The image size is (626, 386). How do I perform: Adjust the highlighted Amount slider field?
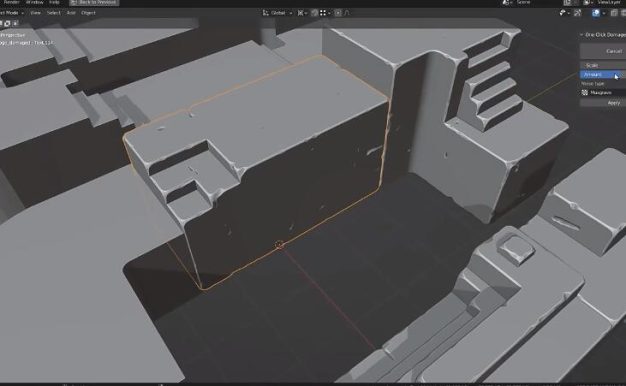[603, 74]
